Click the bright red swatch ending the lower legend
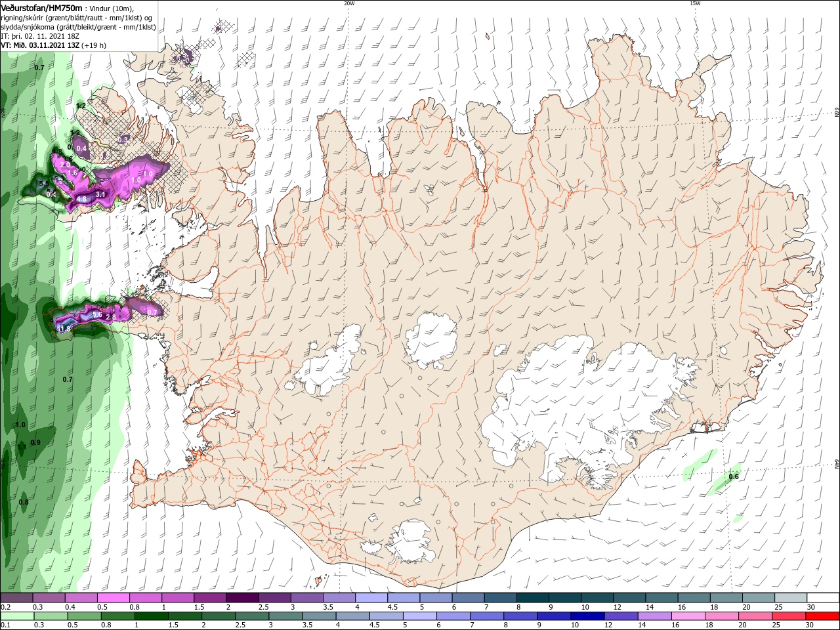Viewport: 840px width, 630px height. [x=823, y=616]
